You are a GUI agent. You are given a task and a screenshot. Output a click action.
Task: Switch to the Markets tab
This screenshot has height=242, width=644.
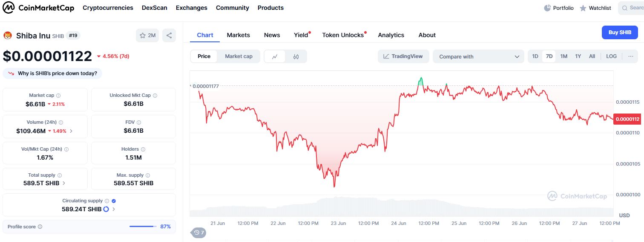pos(239,35)
